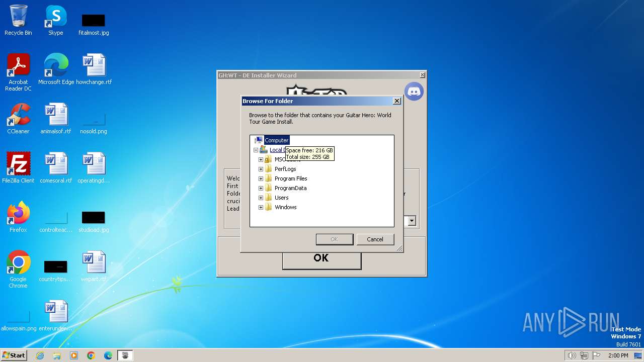This screenshot has height=362, width=644.
Task: Open the Skype desktop shortcut
Action: tap(55, 20)
